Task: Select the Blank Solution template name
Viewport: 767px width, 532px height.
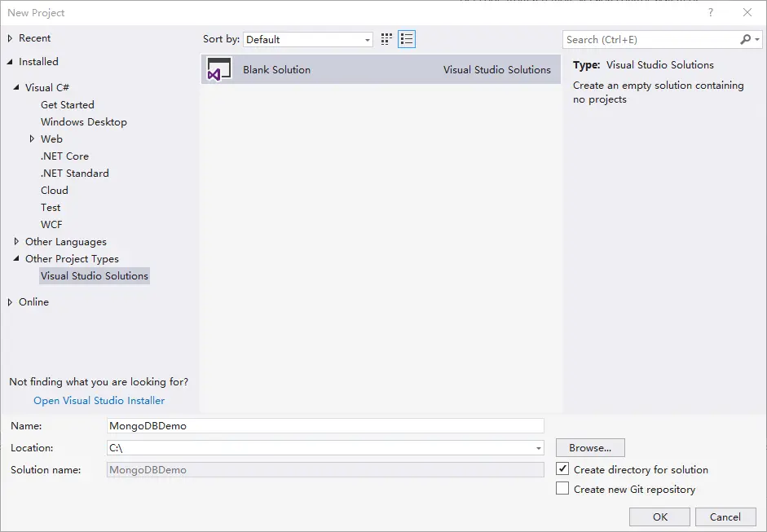Action: [x=277, y=69]
